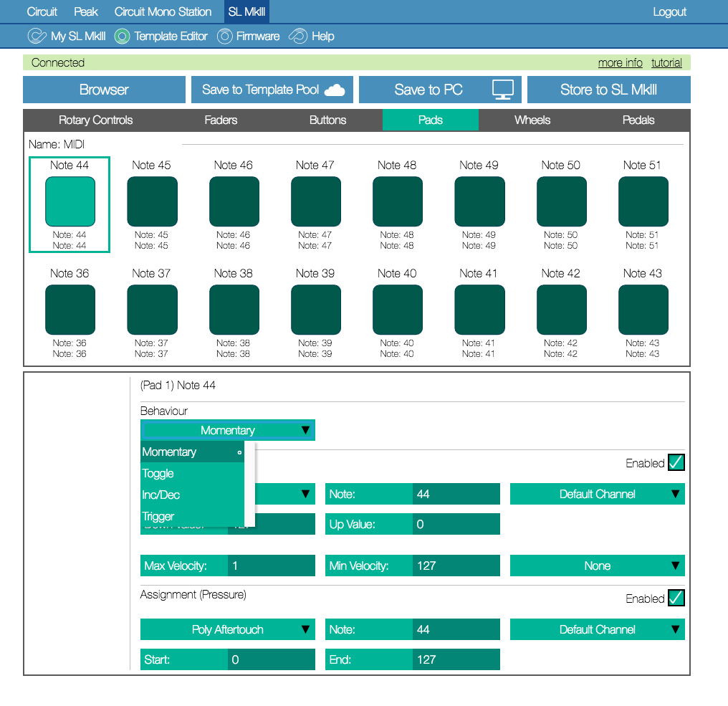The height and width of the screenshot is (706, 728).
Task: Select the Note 51 pad
Action: coord(643,201)
